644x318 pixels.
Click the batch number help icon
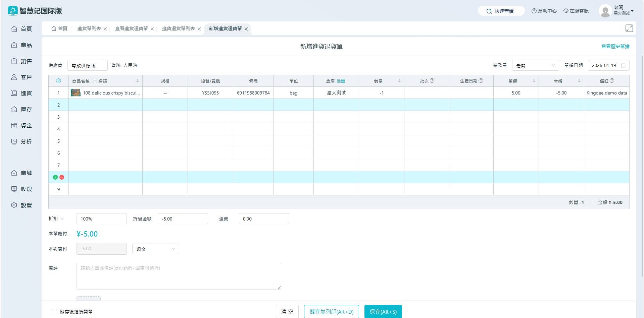432,81
